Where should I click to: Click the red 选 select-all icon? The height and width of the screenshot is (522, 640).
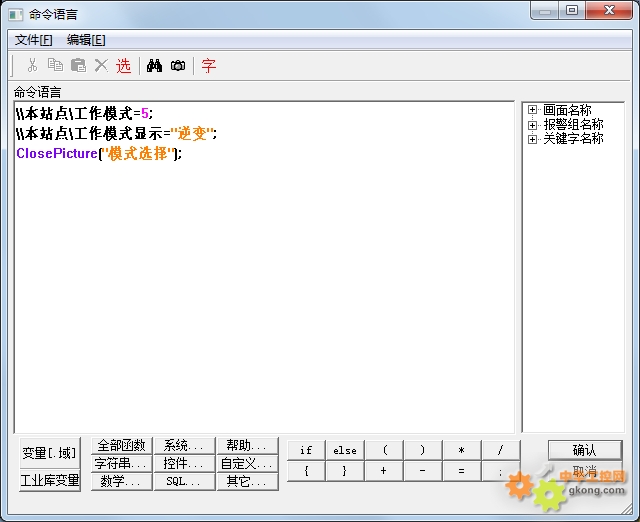point(123,66)
